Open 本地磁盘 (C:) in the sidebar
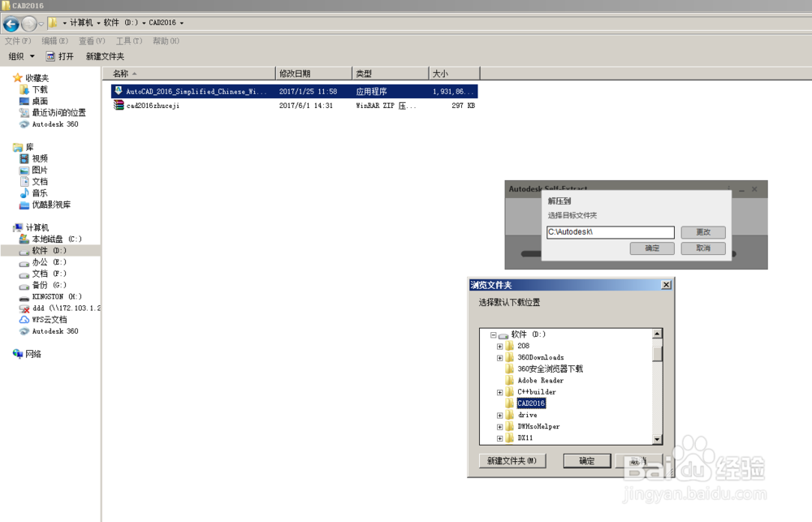The image size is (812, 522). click(57, 239)
